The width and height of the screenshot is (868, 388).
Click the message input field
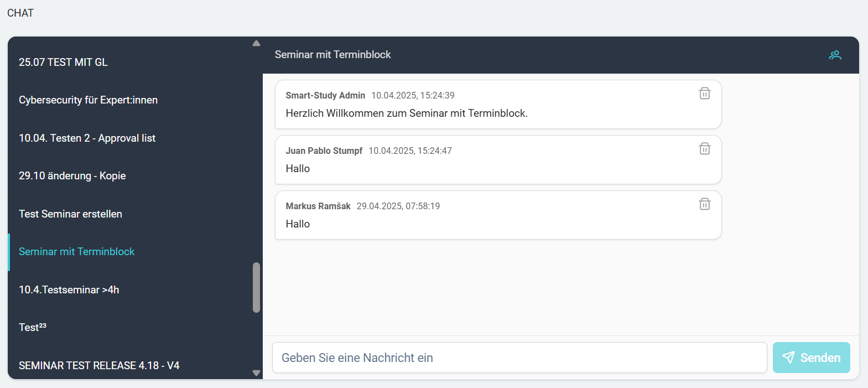519,358
